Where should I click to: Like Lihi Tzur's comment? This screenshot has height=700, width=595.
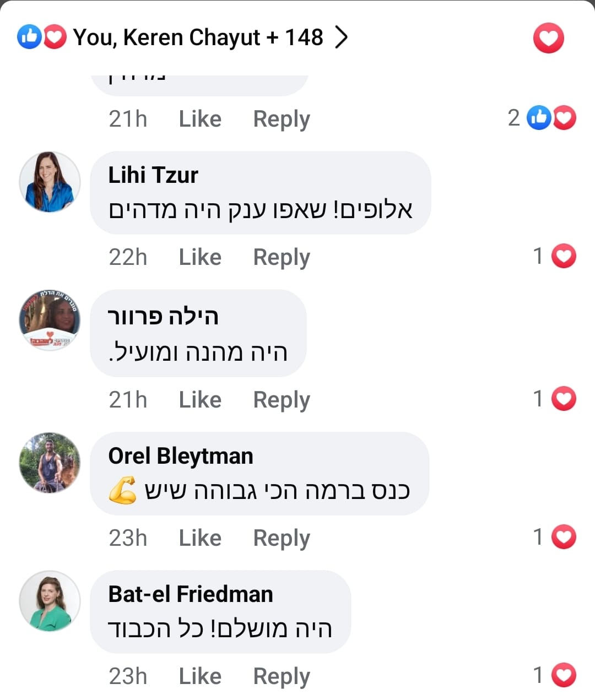(x=200, y=257)
